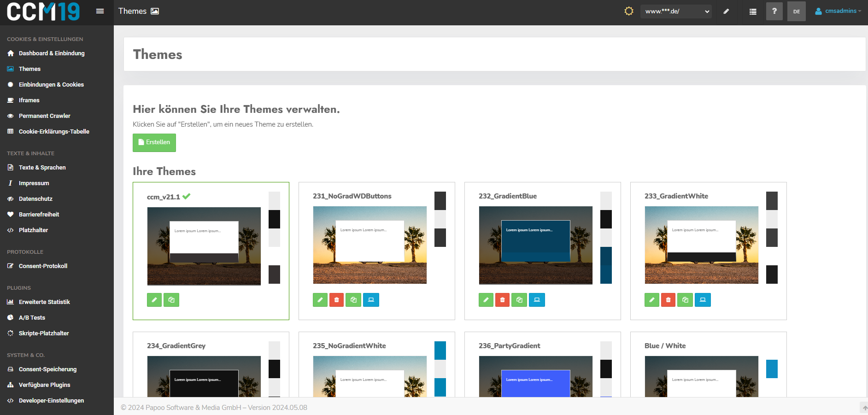Switch to light mode with sun icon
The height and width of the screenshot is (415, 868).
[x=628, y=11]
